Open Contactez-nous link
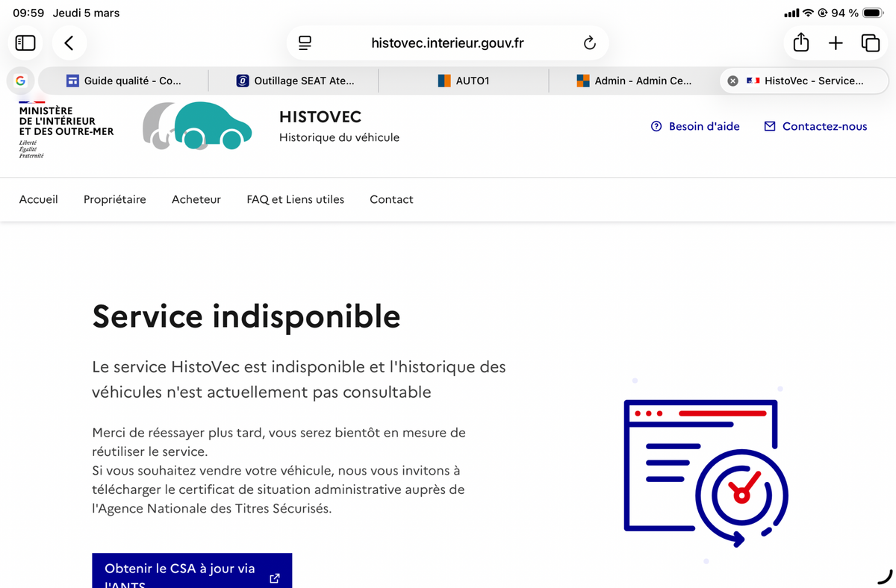 tap(815, 127)
